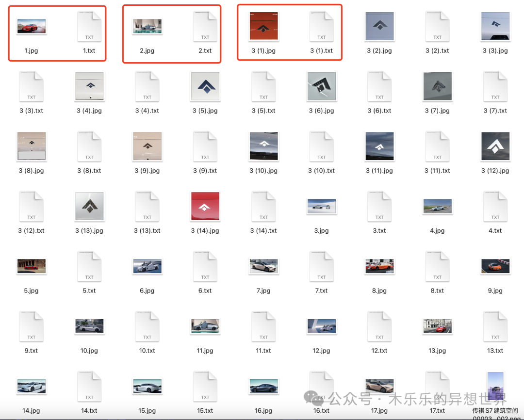The width and height of the screenshot is (524, 420).
Task: Select the 4.jpg car thumbnail
Action: tap(438, 206)
